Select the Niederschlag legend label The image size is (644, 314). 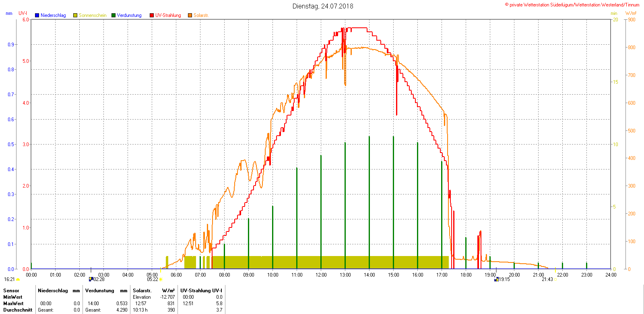point(53,15)
